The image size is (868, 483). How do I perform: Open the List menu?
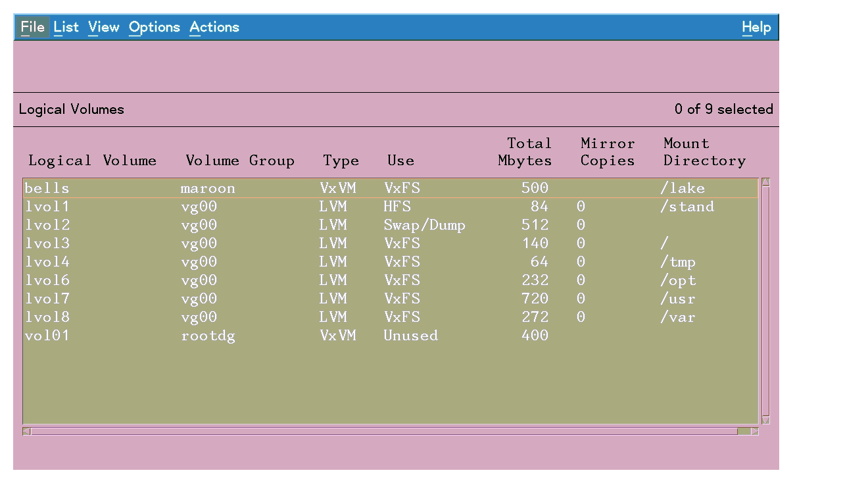(66, 27)
